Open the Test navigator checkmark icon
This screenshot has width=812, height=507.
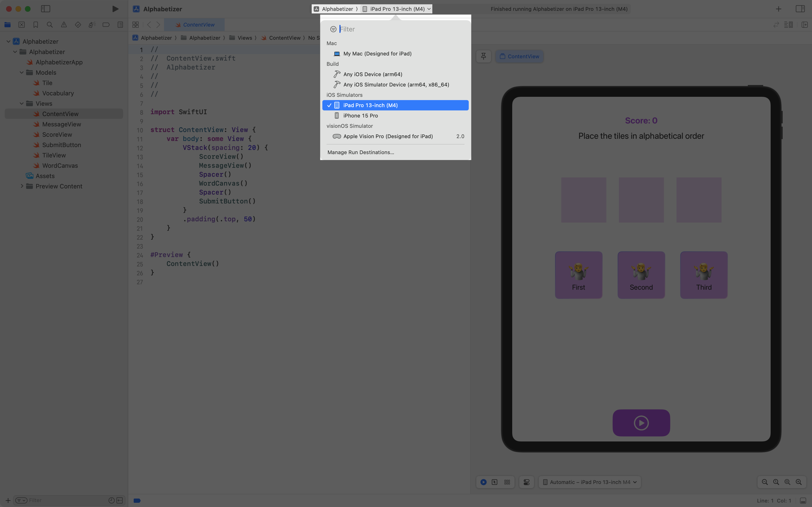click(x=78, y=24)
